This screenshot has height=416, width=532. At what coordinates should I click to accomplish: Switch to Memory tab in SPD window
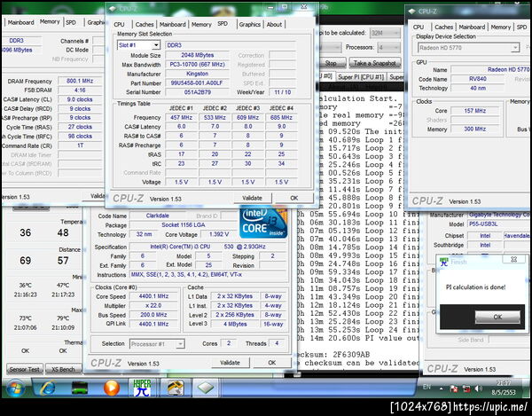click(201, 25)
